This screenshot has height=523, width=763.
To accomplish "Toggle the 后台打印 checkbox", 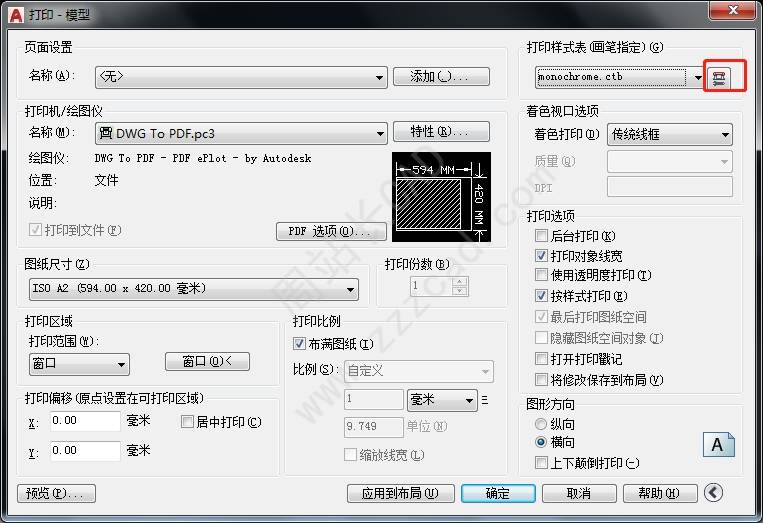I will (541, 236).
